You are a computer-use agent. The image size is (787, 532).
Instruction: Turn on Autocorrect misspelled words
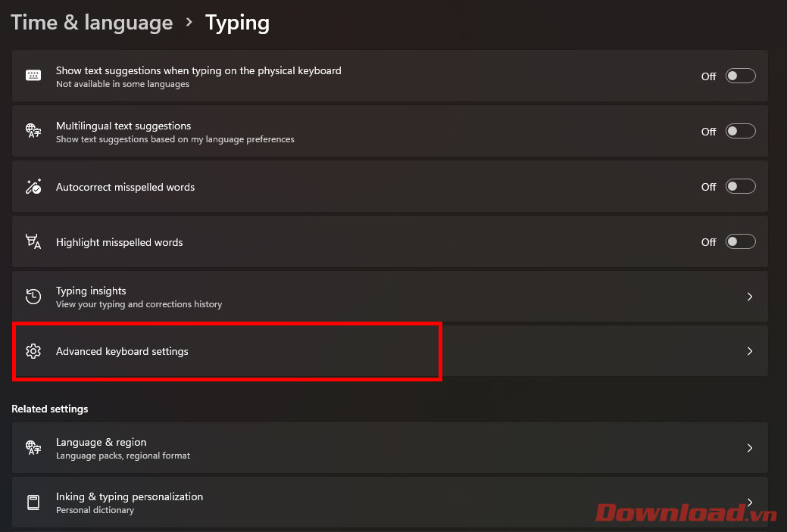pyautogui.click(x=740, y=186)
